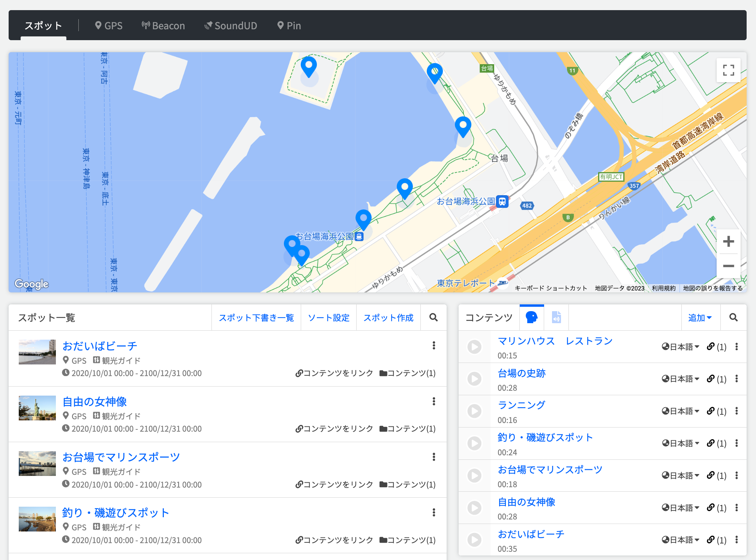
Task: Open the 日本語 language dropdown for the おだいばビーチ content
Action: pyautogui.click(x=680, y=540)
